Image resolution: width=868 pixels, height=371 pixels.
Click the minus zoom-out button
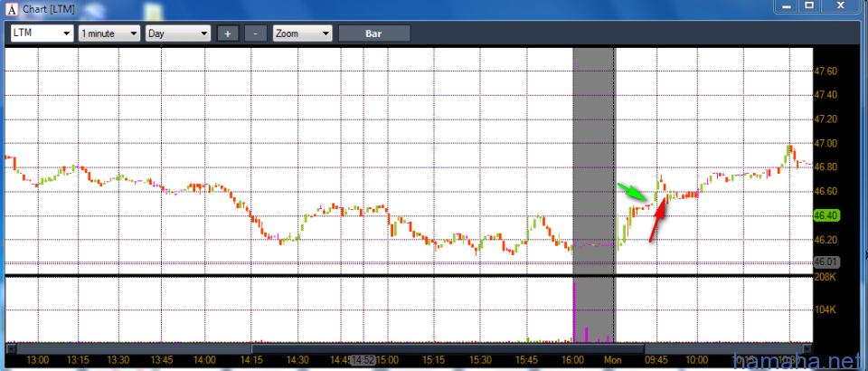[255, 33]
